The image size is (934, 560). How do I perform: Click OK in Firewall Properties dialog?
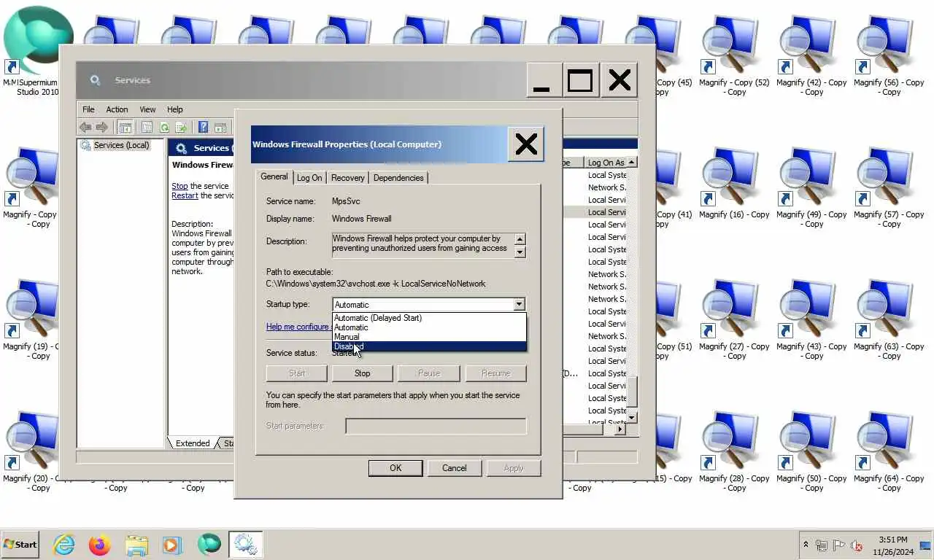(395, 468)
